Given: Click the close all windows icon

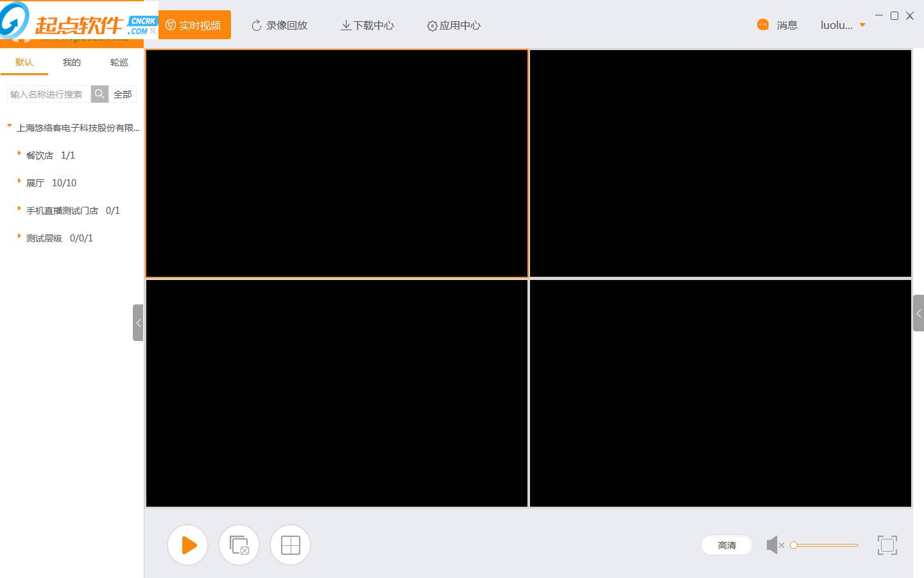Looking at the screenshot, I should [x=239, y=545].
